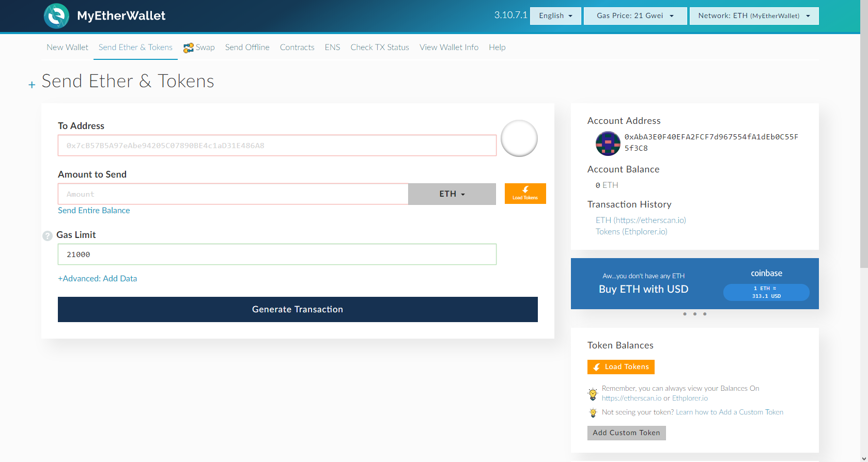This screenshot has width=868, height=462.
Task: Select the Send Ether & Tokens tab
Action: coord(135,47)
